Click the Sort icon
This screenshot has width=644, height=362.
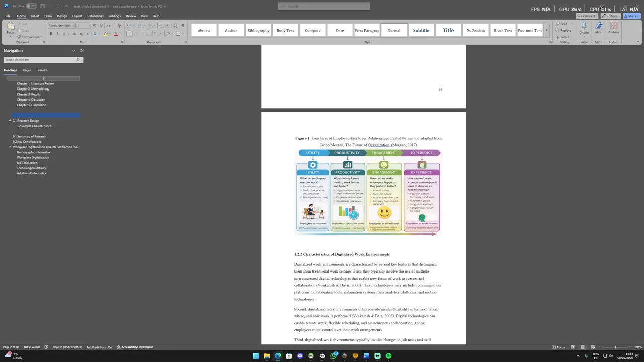tap(175, 26)
